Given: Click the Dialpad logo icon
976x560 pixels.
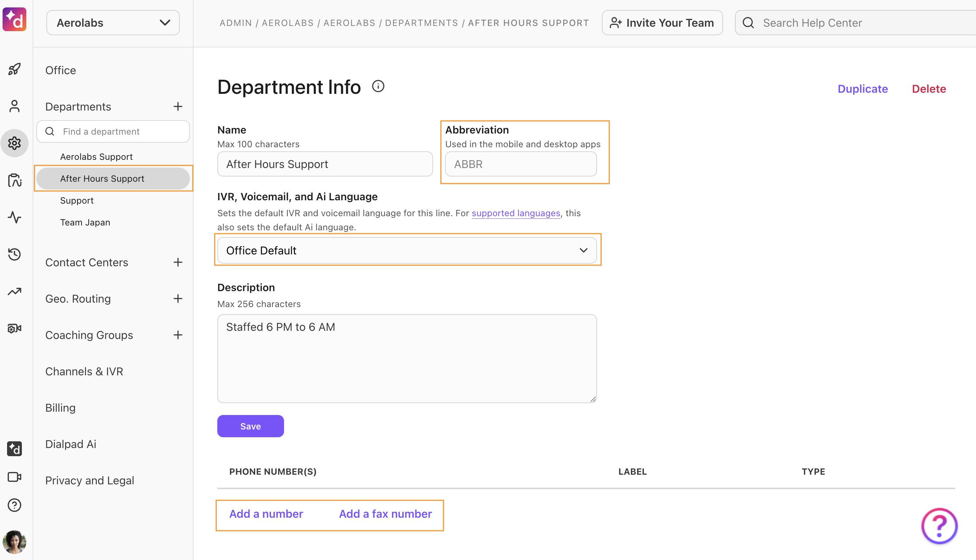Looking at the screenshot, I should [x=14, y=19].
